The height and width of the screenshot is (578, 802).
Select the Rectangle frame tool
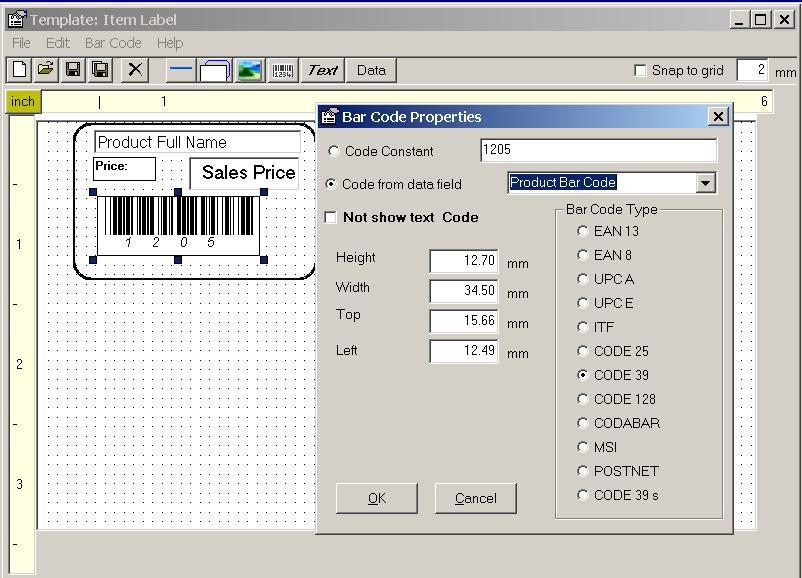(x=215, y=70)
